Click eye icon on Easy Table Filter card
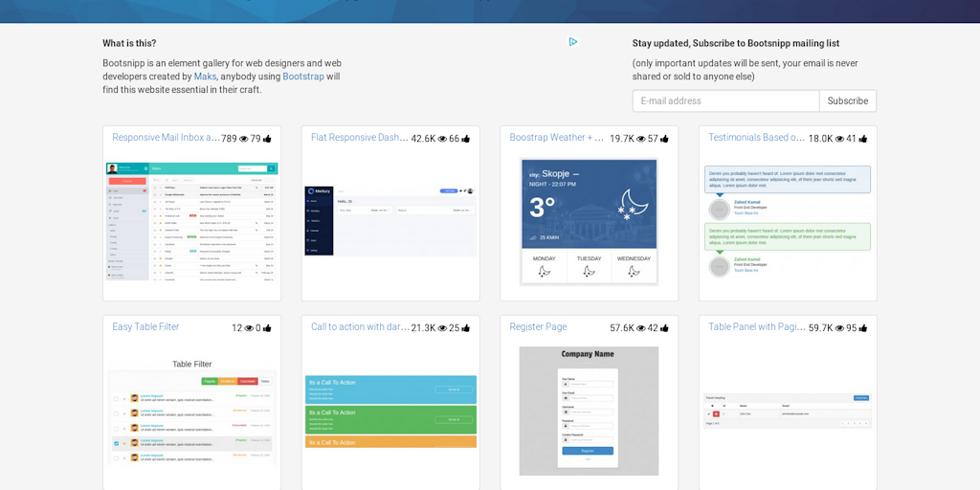 [x=249, y=328]
